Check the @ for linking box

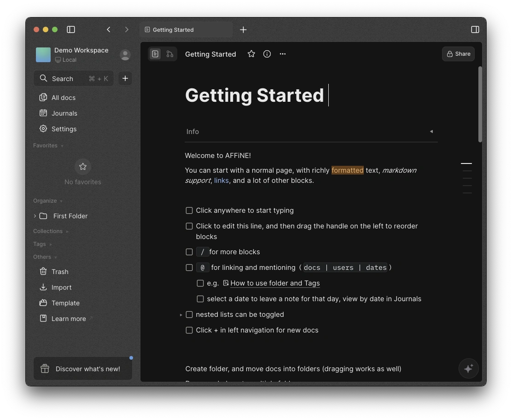pos(189,268)
